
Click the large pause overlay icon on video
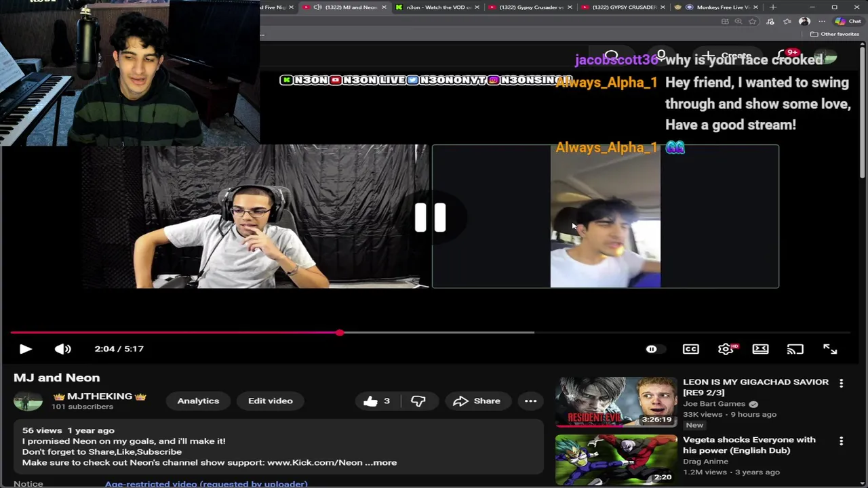click(x=431, y=218)
